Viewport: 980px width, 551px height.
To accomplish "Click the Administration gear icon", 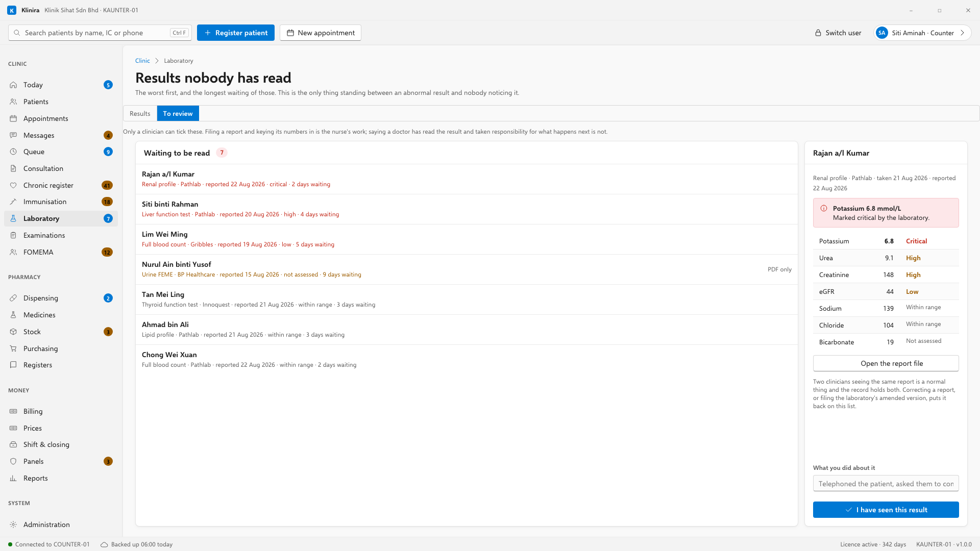I will 13,524.
